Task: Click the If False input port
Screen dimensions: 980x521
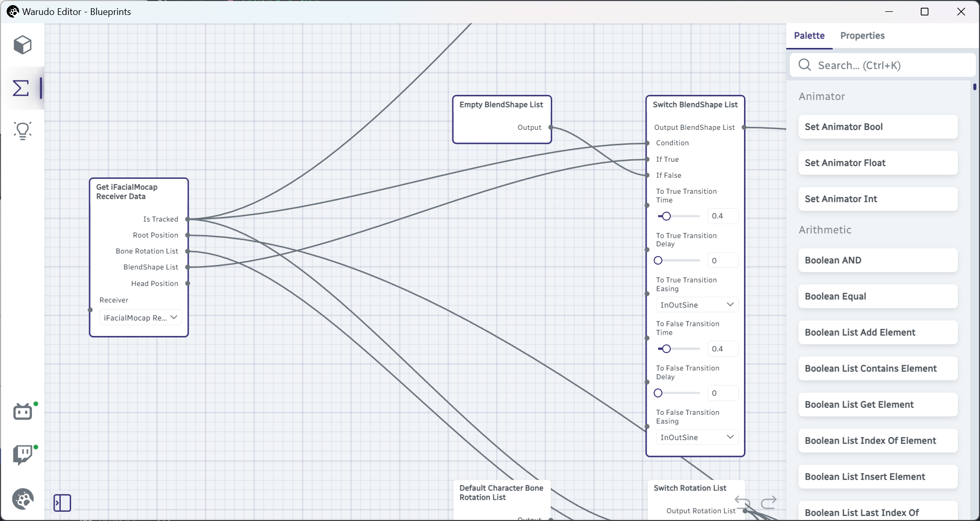Action: [647, 175]
